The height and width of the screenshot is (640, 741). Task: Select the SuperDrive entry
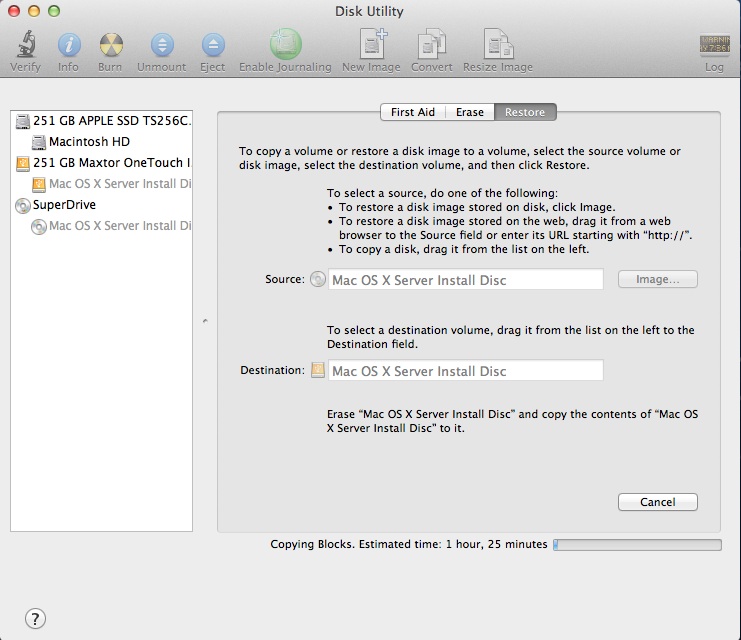[x=102, y=205]
